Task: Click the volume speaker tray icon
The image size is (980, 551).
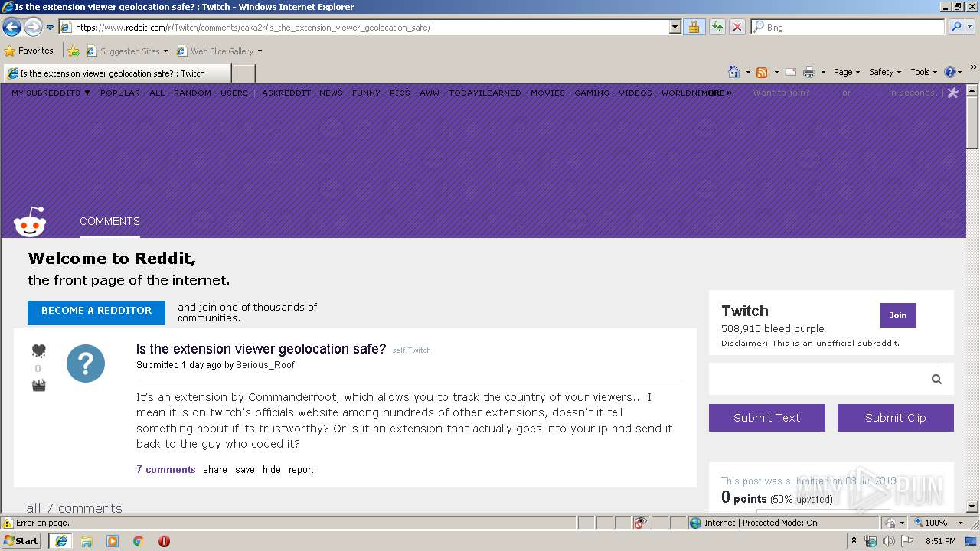Action: pyautogui.click(x=888, y=541)
